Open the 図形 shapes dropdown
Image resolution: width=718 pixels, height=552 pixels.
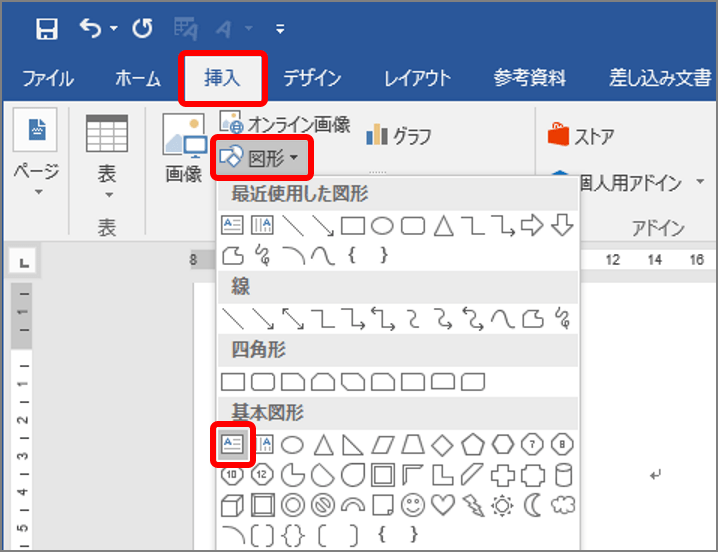pos(261,158)
